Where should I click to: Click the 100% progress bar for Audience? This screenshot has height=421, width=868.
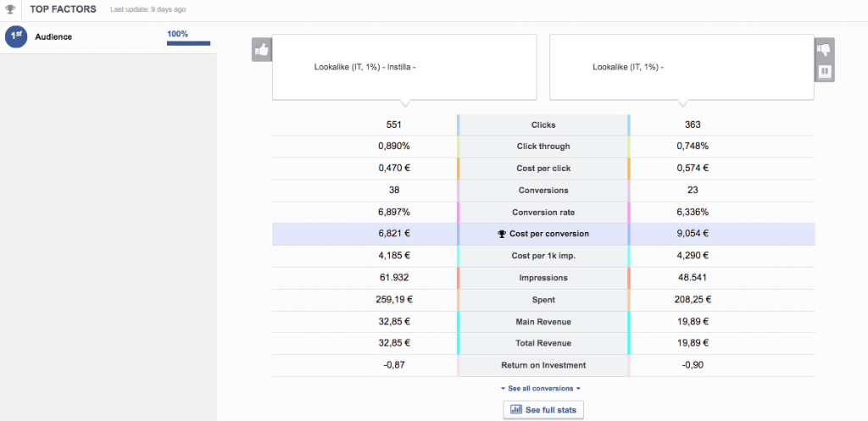pyautogui.click(x=188, y=43)
